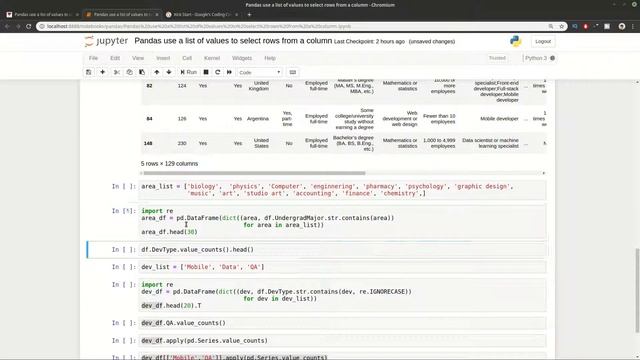This screenshot has height=360, width=640.
Task: Switch to the Kick Start Google Coding tab
Action: coord(202,14)
